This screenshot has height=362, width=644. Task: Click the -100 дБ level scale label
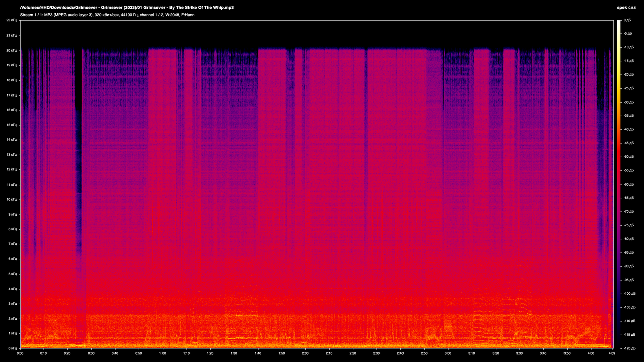[630, 293]
